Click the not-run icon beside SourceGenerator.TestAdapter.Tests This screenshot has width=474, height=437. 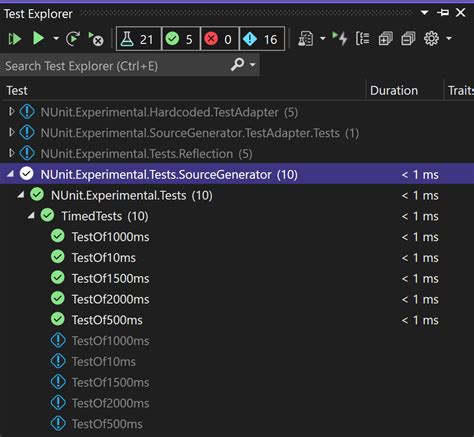pyautogui.click(x=27, y=133)
